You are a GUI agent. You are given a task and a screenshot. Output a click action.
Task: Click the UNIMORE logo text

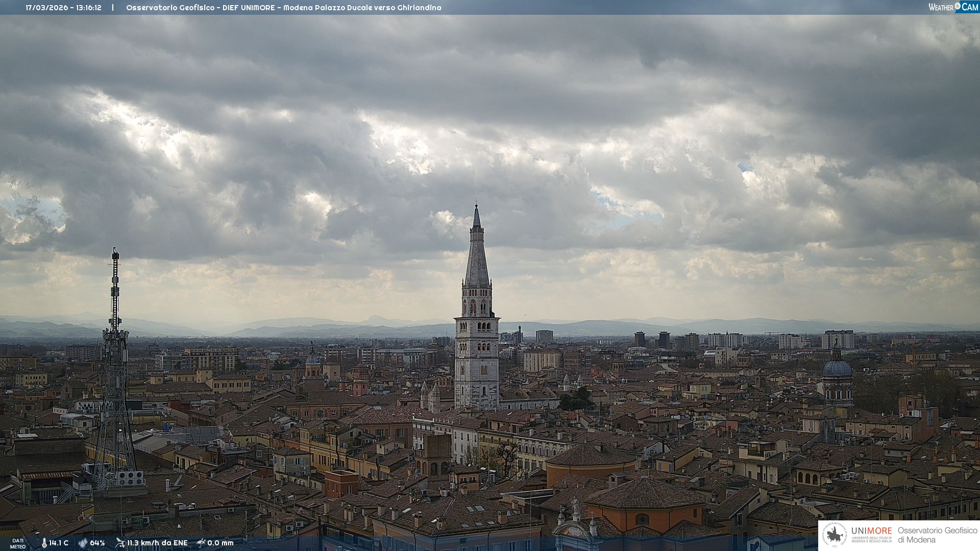871,531
